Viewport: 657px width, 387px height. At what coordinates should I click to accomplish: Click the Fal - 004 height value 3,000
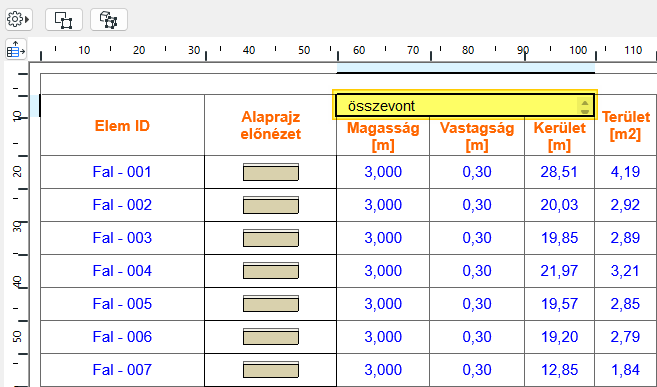tap(383, 271)
